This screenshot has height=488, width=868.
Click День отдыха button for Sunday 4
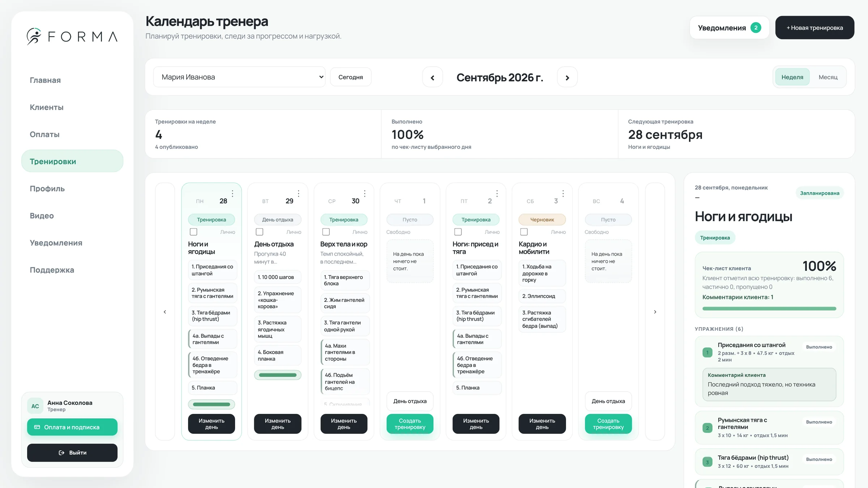point(608,401)
